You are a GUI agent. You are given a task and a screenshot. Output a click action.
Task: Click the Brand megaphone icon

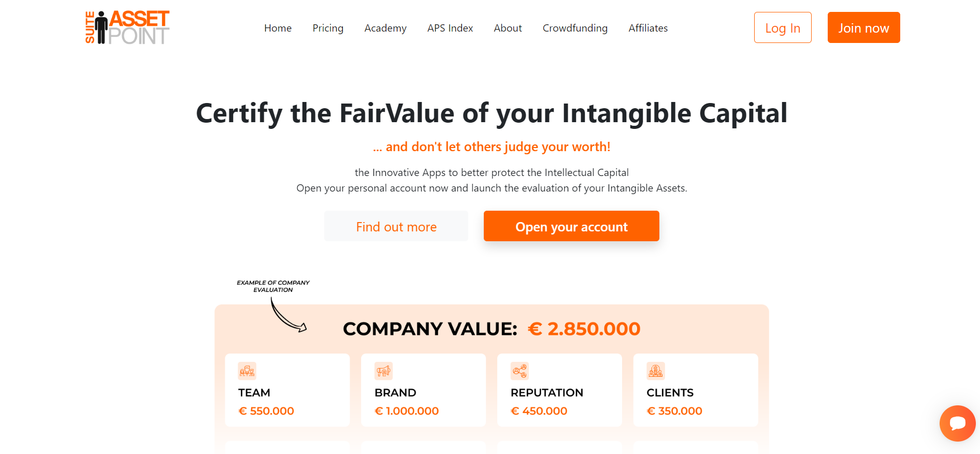point(383,371)
